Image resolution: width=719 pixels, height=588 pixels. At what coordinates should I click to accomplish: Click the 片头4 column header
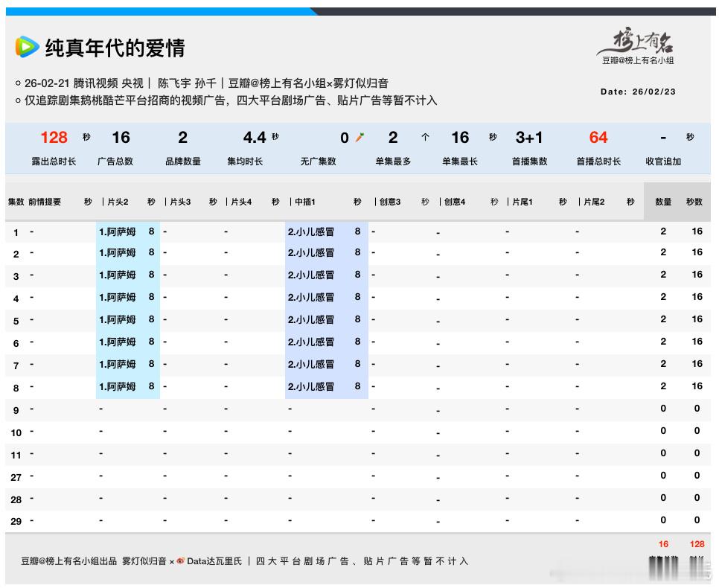click(241, 202)
